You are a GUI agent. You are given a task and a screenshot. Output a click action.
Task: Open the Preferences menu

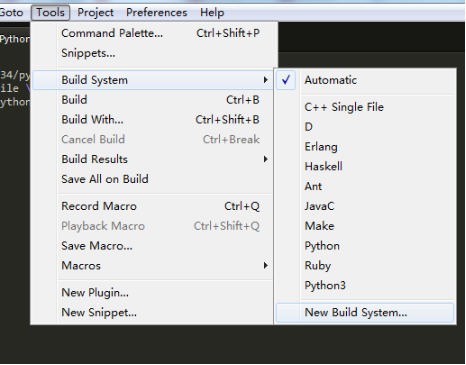[x=156, y=13]
